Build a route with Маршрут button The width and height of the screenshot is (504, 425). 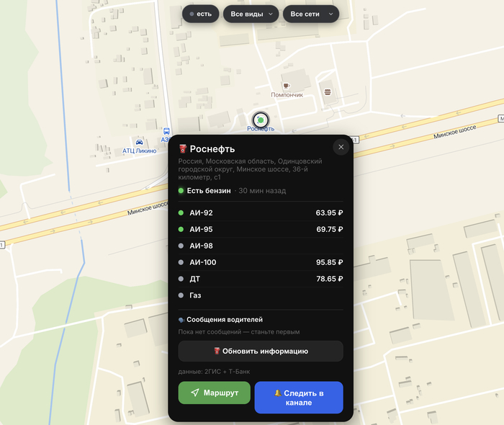click(215, 393)
